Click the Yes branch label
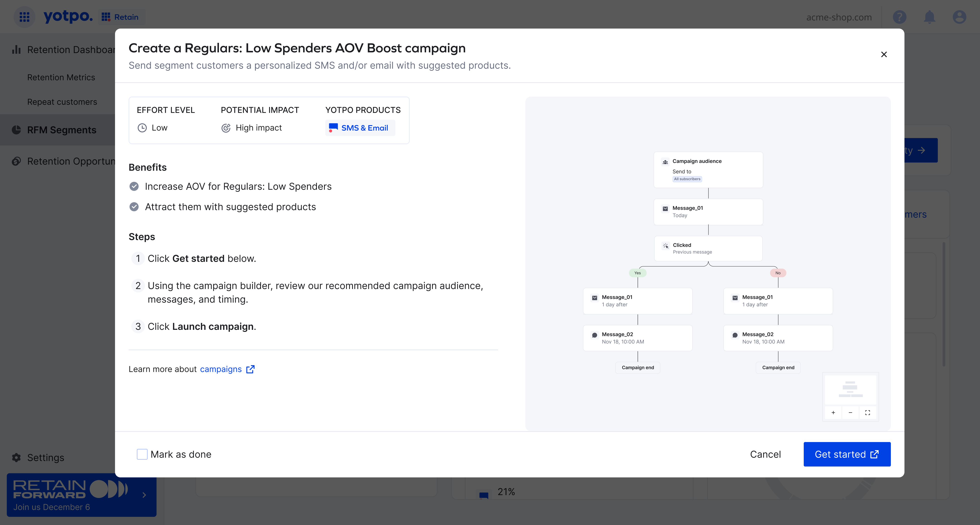The height and width of the screenshot is (525, 980). pos(638,273)
